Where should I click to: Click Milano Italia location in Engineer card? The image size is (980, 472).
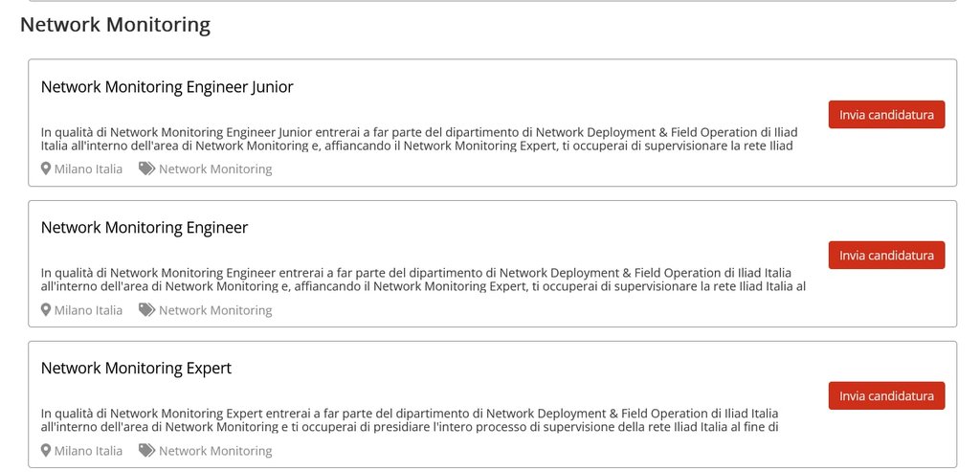click(88, 310)
